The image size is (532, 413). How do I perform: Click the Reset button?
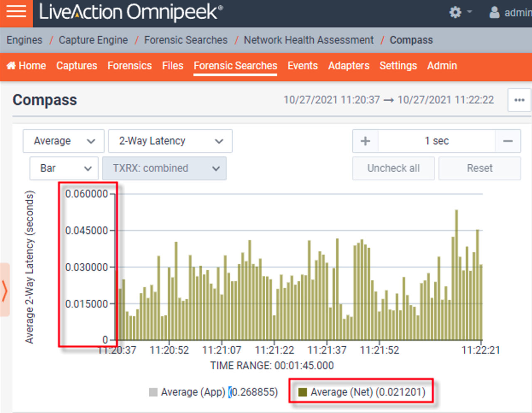tap(479, 168)
